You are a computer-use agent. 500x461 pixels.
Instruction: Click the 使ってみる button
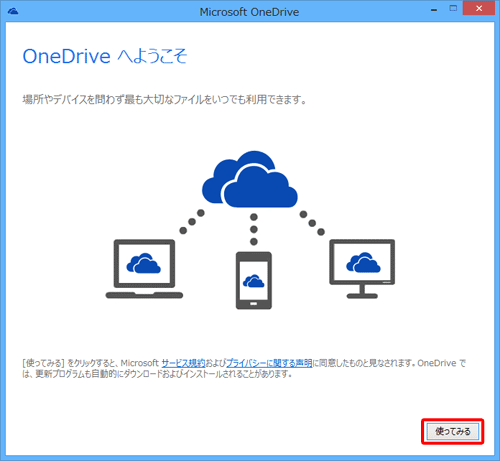click(x=453, y=431)
